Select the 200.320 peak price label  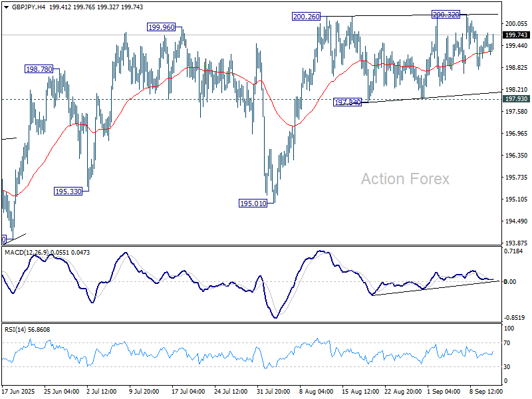446,14
